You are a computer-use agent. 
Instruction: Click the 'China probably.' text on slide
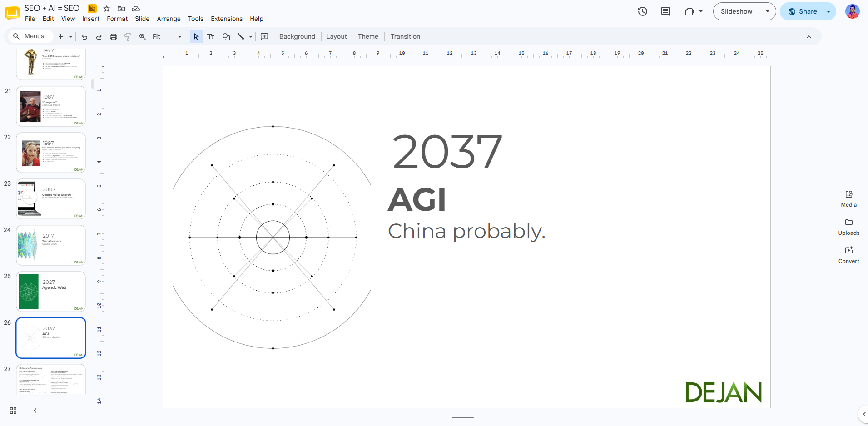tap(466, 232)
